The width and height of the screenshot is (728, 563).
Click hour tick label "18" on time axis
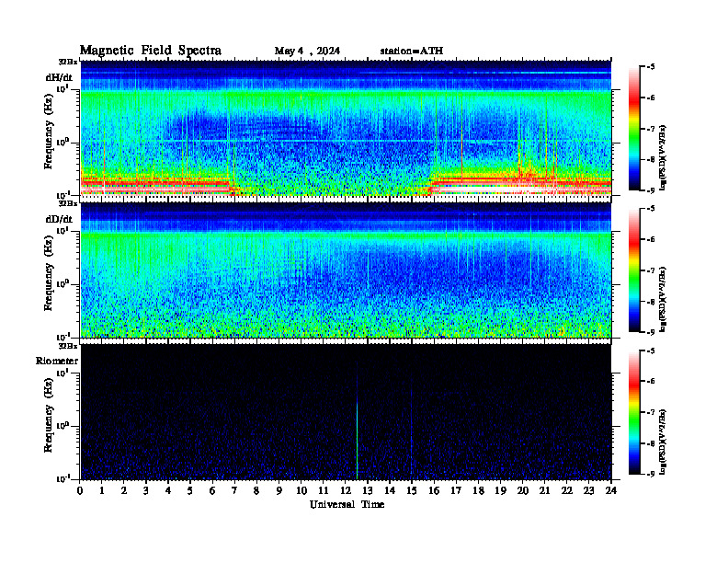[478, 491]
